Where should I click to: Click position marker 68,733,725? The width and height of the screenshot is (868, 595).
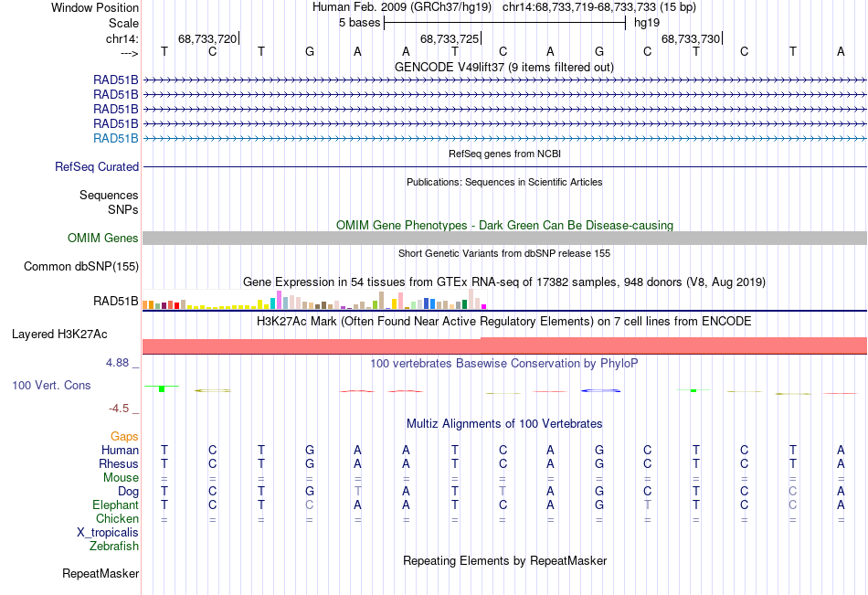(x=450, y=38)
